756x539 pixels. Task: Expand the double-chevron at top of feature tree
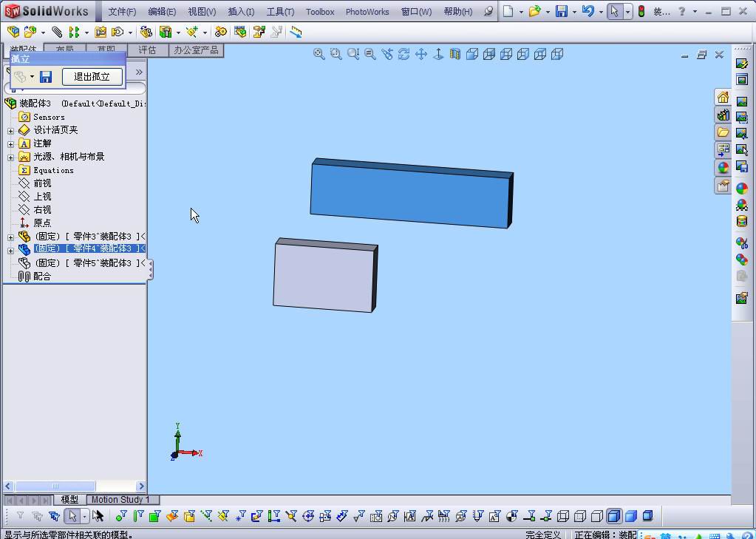[x=139, y=72]
